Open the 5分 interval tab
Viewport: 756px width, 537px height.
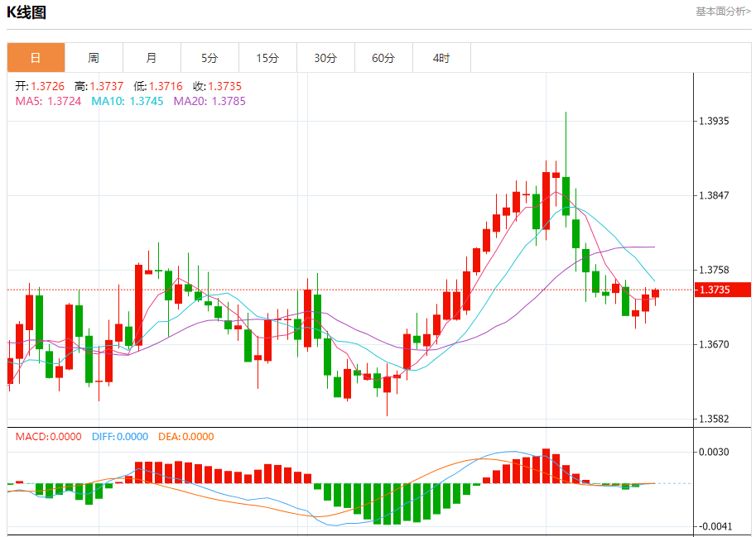click(x=209, y=58)
